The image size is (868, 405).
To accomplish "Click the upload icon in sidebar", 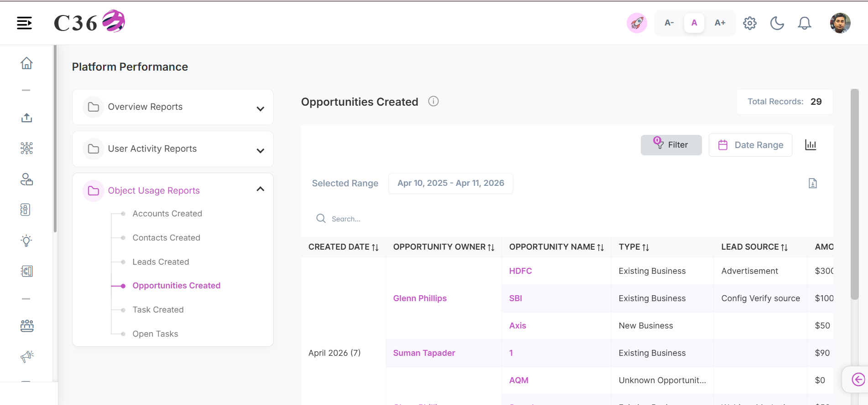I will 26,118.
